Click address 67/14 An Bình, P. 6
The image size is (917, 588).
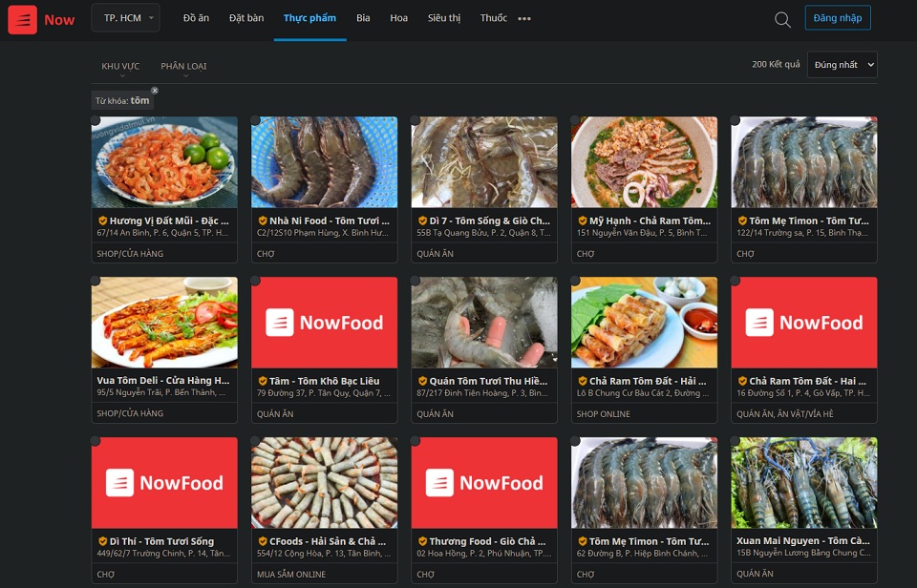[162, 233]
